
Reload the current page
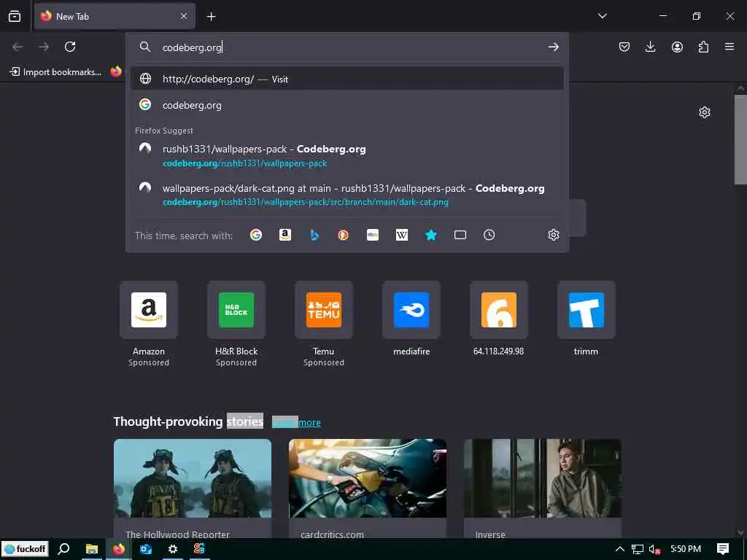[x=70, y=47]
